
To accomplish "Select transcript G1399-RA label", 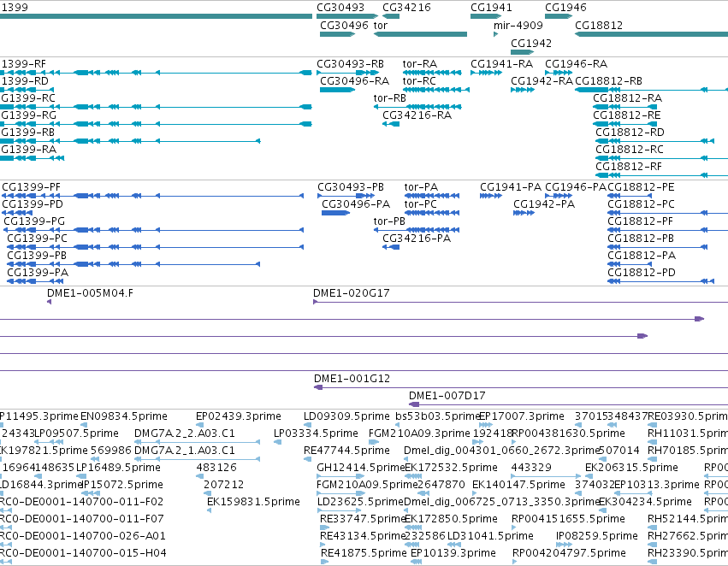I will 29,150.
